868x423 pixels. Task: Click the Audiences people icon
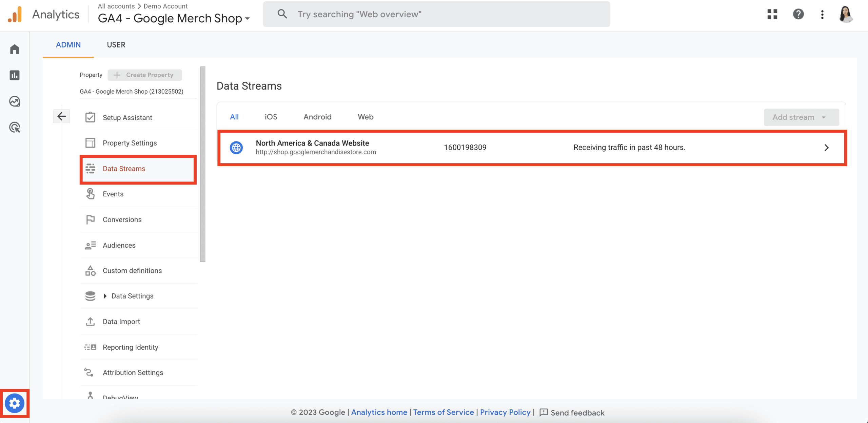point(90,245)
